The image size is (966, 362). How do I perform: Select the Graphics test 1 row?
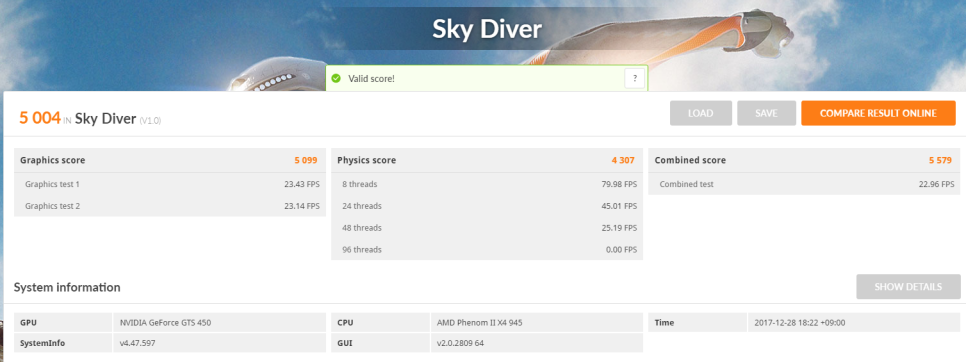(169, 184)
